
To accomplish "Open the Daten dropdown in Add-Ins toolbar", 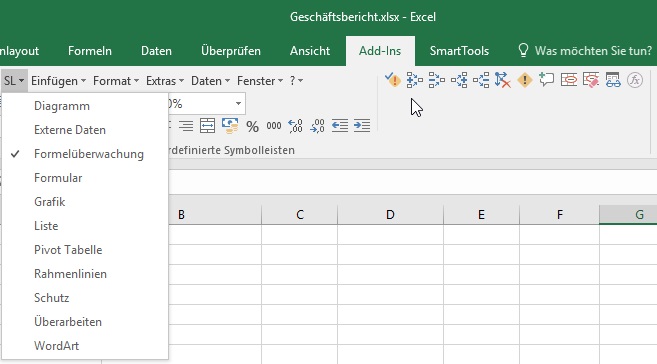I will (x=210, y=80).
